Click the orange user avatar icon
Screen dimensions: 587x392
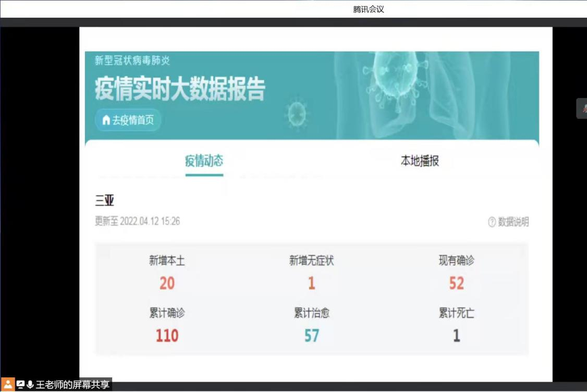click(x=8, y=385)
